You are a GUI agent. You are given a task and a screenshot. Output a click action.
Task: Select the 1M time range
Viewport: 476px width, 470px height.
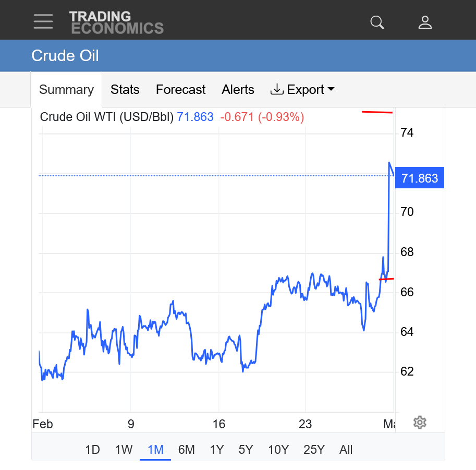(x=155, y=450)
